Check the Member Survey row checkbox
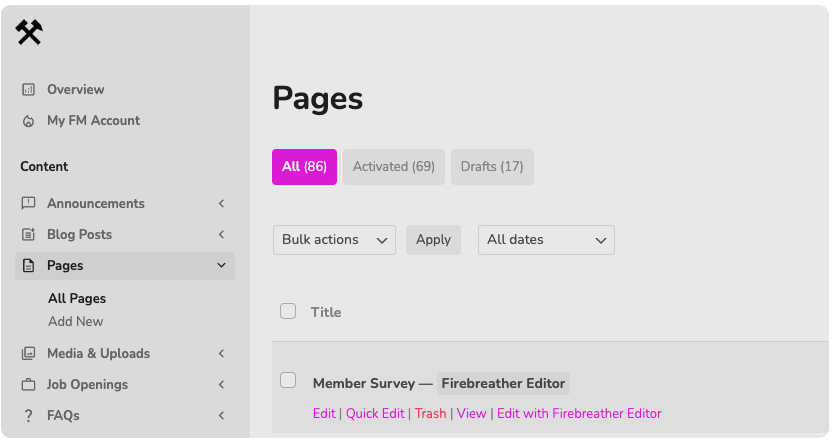 coord(288,380)
